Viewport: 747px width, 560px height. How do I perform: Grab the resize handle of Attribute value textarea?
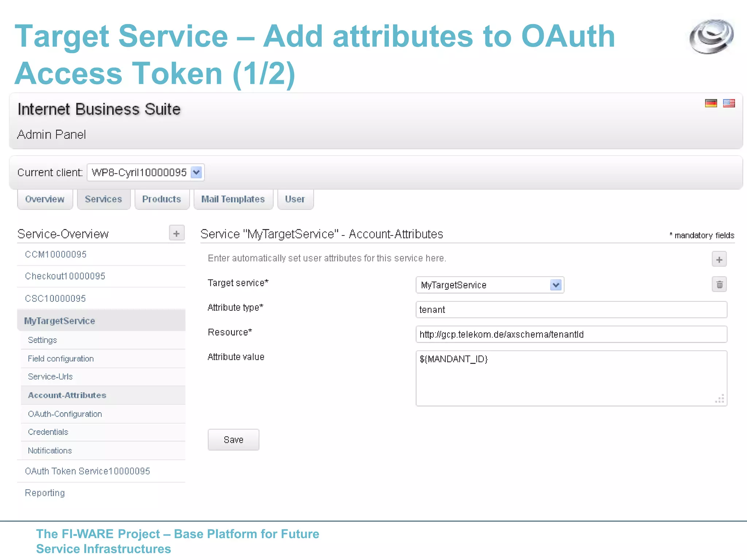pyautogui.click(x=720, y=399)
